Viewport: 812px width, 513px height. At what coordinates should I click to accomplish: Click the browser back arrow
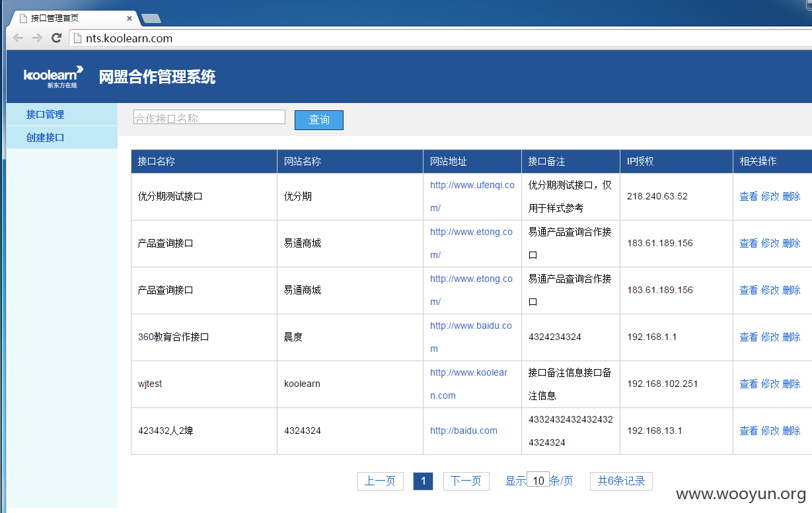(18, 38)
